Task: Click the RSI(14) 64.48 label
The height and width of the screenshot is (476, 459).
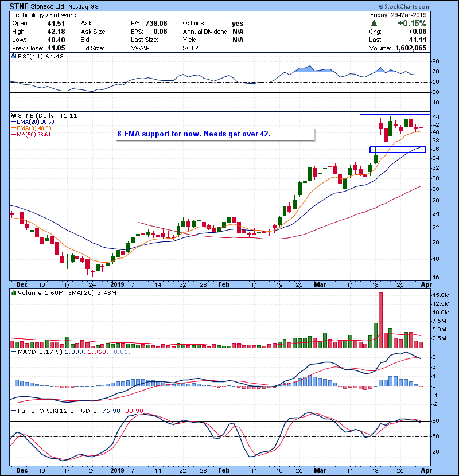Action: pos(40,56)
